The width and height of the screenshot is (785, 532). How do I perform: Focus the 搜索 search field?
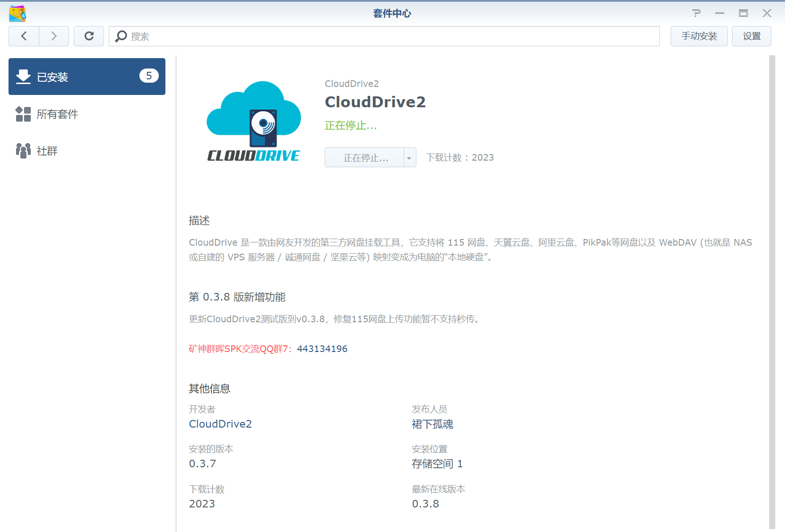[384, 36]
